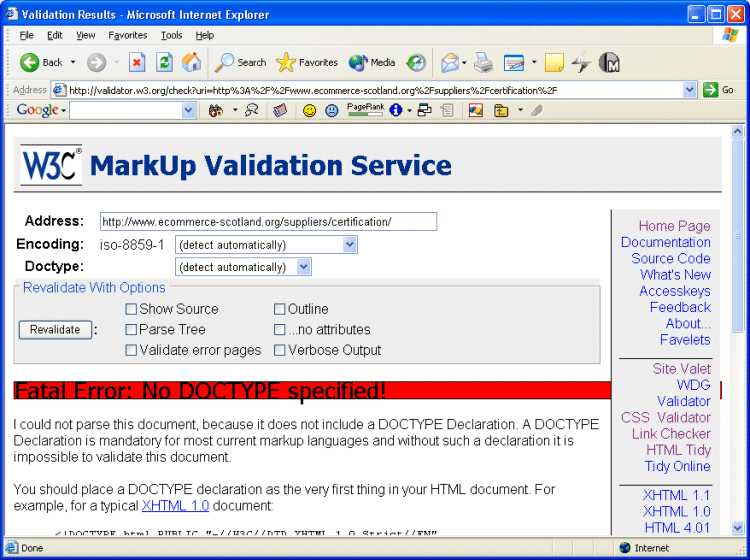Click the Google toolbar news icon
The image size is (750, 560).
(x=280, y=110)
